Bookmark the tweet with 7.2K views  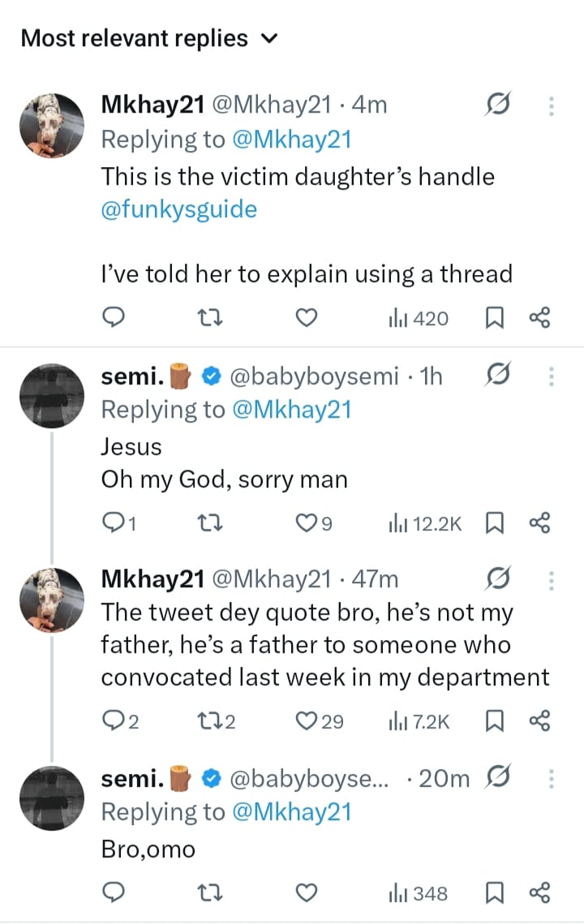[x=494, y=720]
